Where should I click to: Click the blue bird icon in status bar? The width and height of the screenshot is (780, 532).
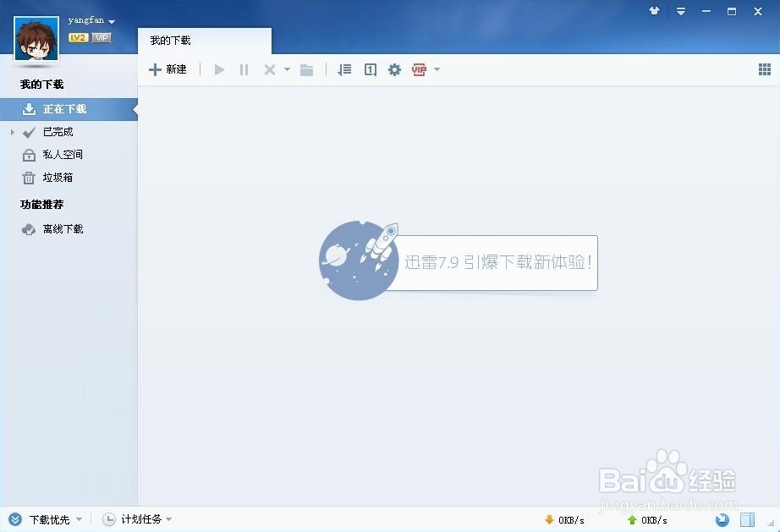tap(722, 520)
